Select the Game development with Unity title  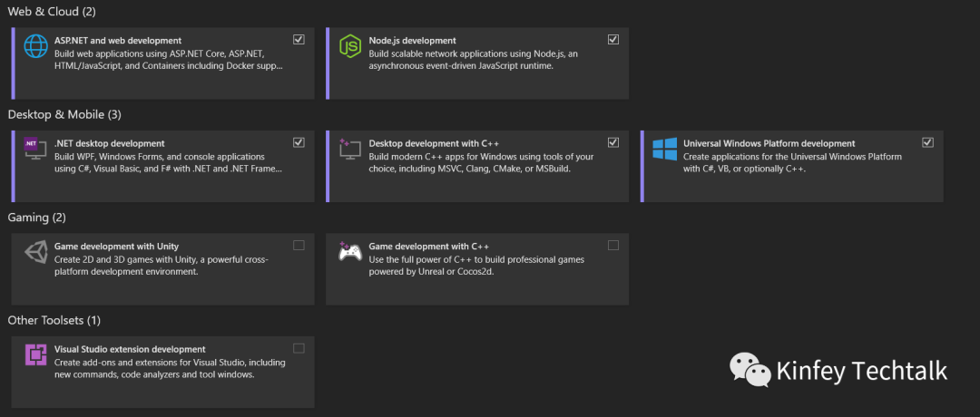point(116,247)
